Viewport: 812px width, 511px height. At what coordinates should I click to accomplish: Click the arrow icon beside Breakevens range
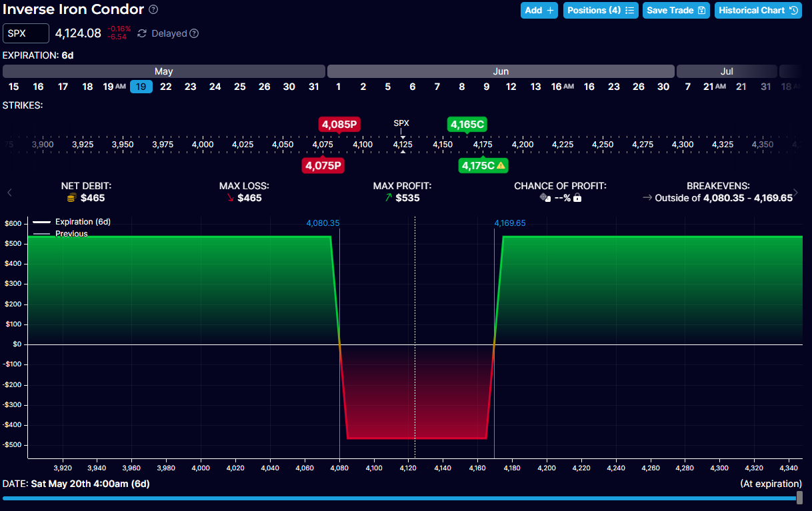[x=647, y=198]
